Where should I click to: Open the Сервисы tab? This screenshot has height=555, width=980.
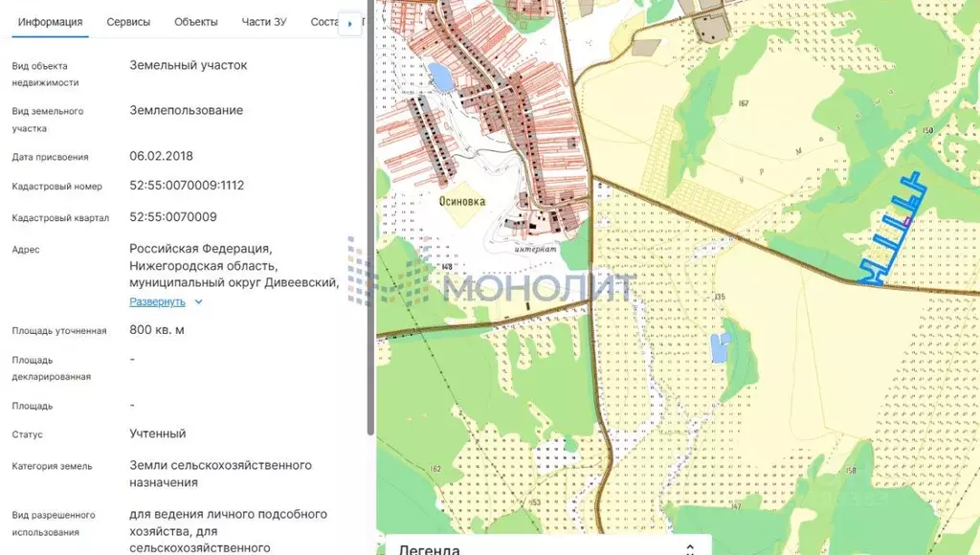[x=128, y=22]
